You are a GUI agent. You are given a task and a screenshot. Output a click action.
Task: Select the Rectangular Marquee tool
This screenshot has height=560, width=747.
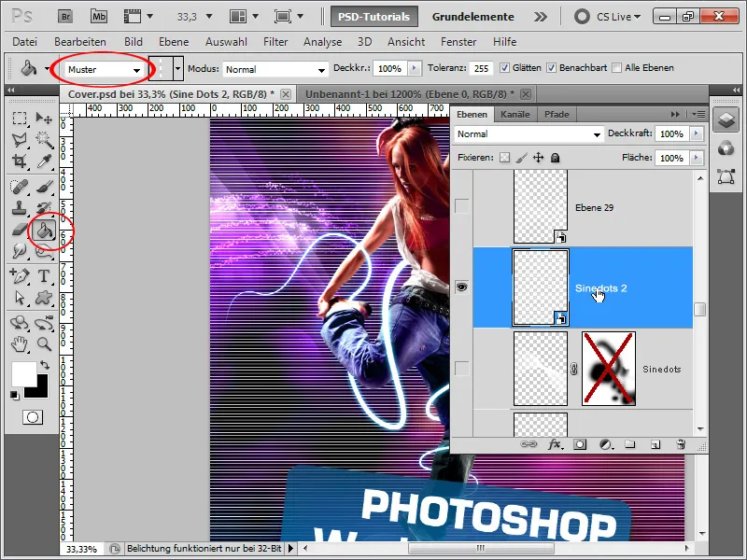20,118
